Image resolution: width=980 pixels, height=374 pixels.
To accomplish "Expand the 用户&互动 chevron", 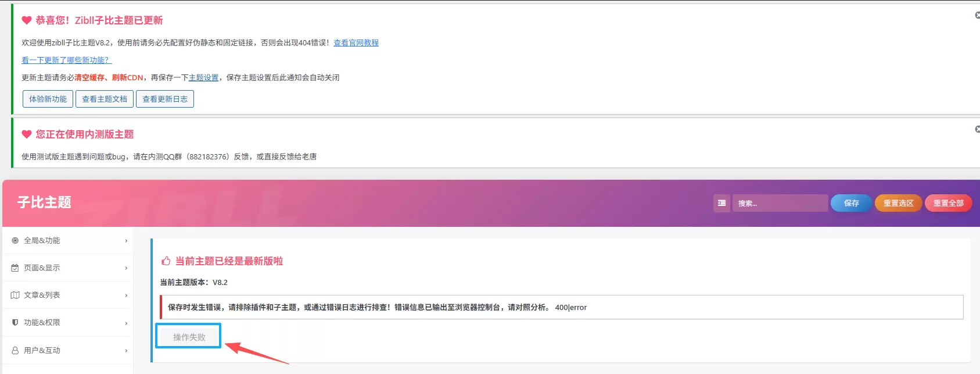I will [126, 351].
